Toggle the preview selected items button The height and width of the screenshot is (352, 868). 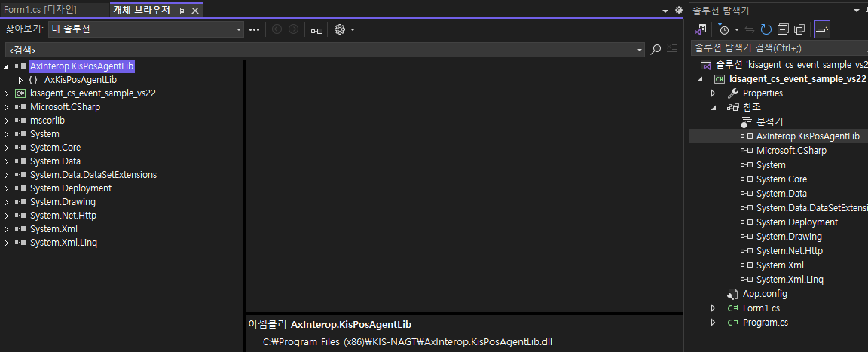point(821,29)
